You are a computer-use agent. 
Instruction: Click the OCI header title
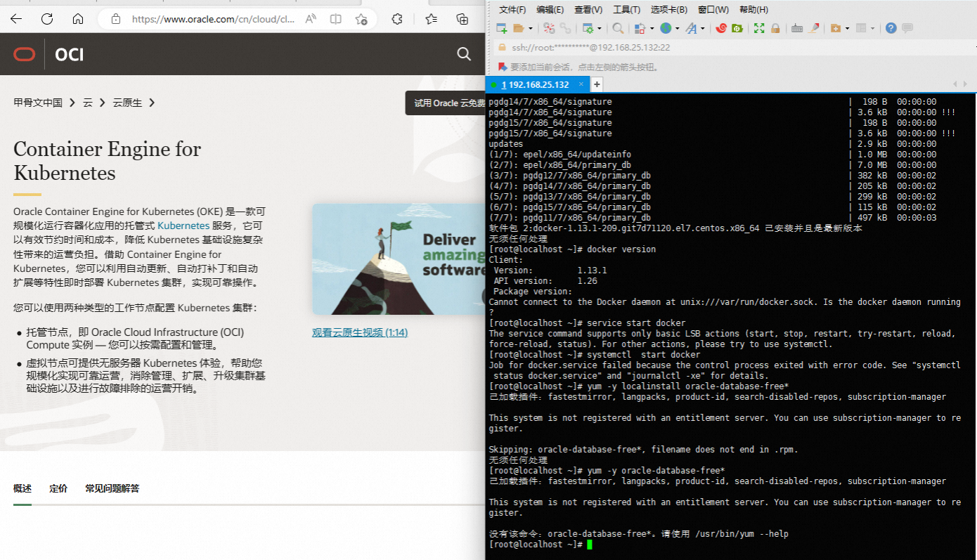pos(70,54)
